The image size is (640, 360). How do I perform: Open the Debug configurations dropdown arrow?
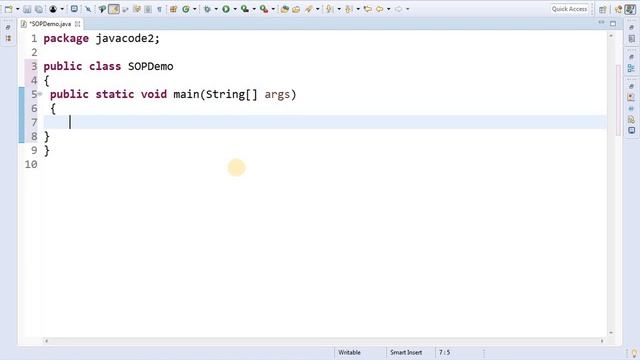[216, 9]
